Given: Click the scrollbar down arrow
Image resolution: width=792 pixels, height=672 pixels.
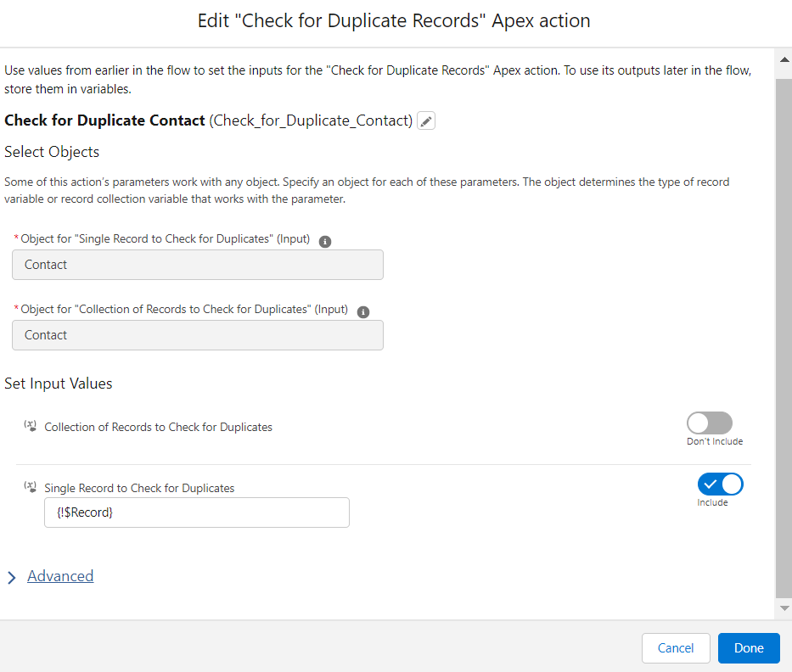Looking at the screenshot, I should coord(784,608).
